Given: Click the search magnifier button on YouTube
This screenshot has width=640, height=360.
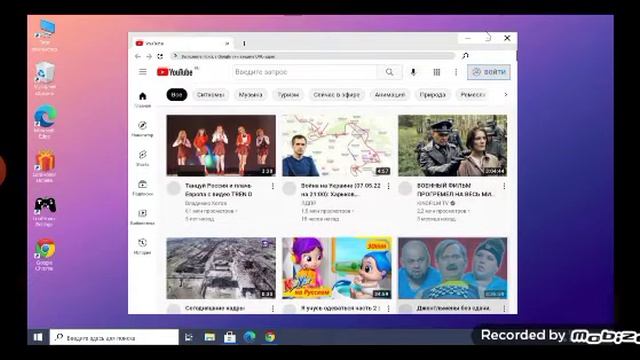Looking at the screenshot, I should point(389,72).
